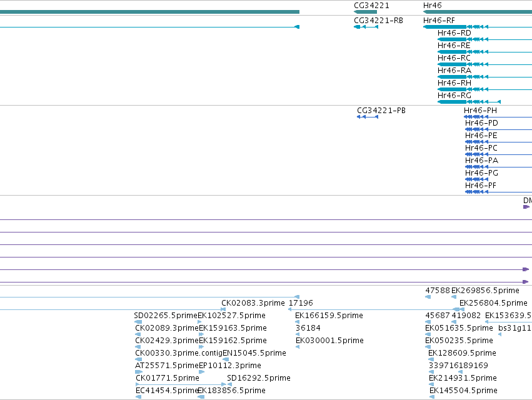Select the EK214931.5prime EST label
Screen dimensions: 532x400
pyautogui.click(x=463, y=378)
